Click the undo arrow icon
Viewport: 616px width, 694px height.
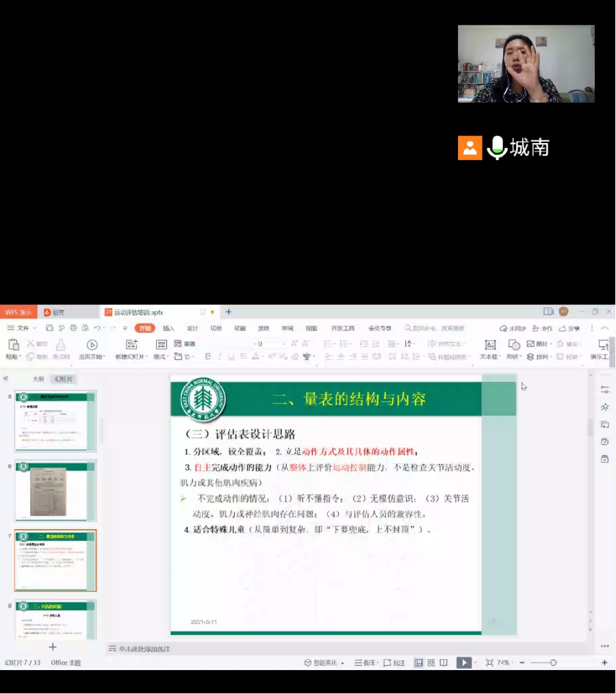click(x=97, y=329)
